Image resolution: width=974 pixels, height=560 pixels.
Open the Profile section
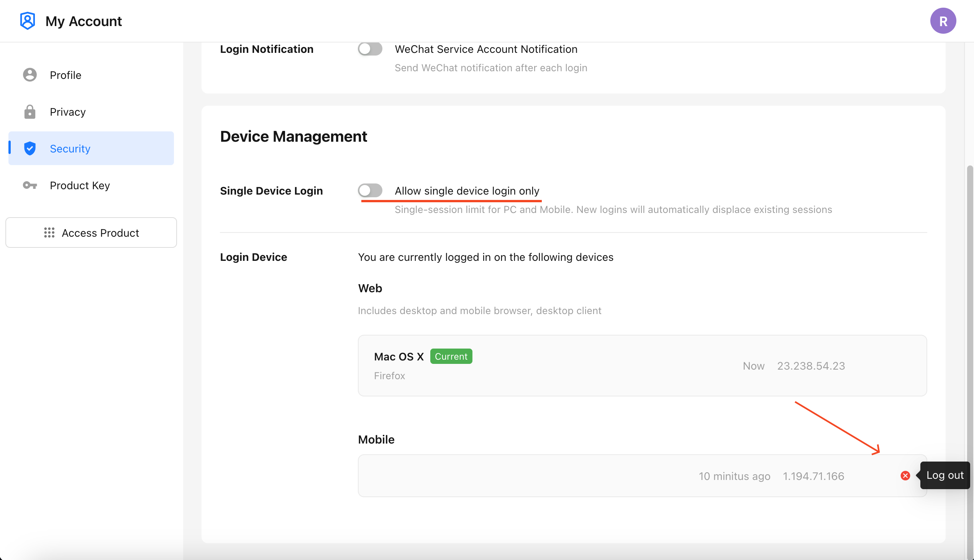click(91, 75)
